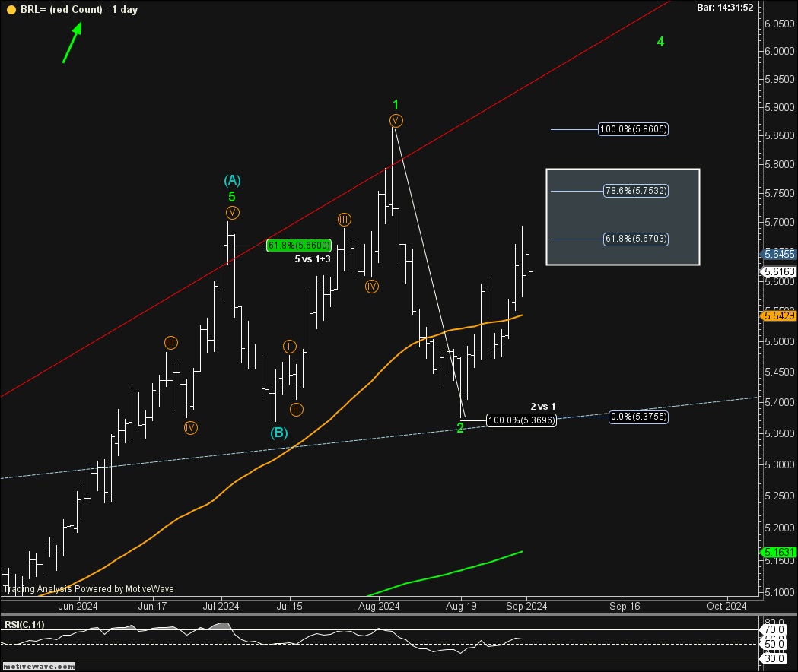The image size is (798, 672).
Task: Select the Jun-17 date axis label
Action: pyautogui.click(x=152, y=606)
